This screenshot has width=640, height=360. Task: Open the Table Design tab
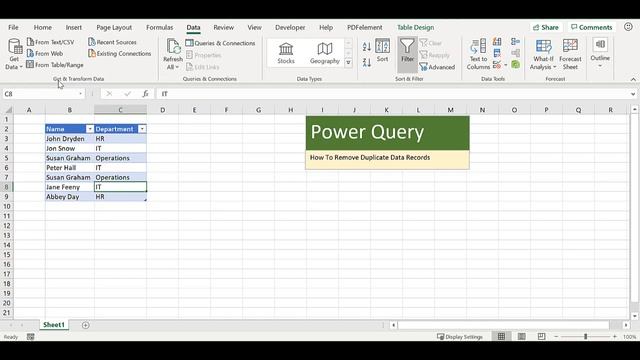(x=416, y=27)
